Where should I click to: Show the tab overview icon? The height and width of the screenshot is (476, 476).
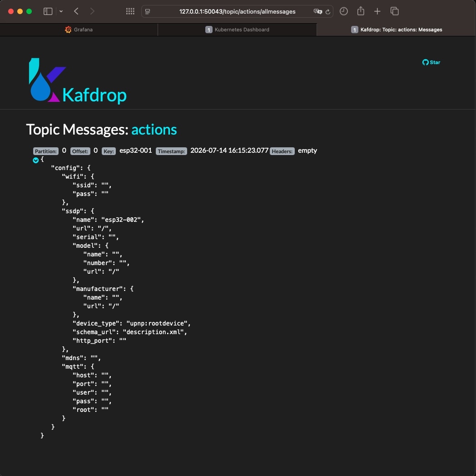click(x=395, y=11)
